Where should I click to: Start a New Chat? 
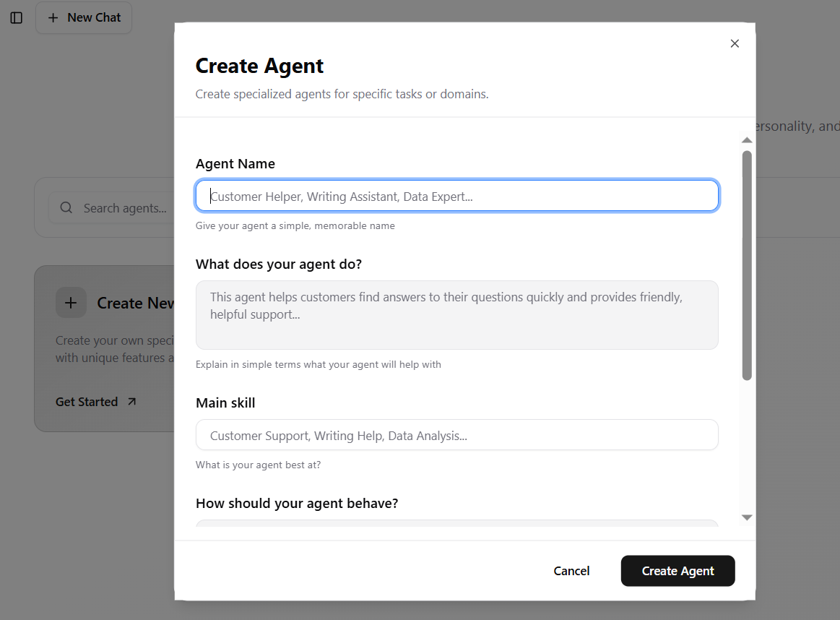tap(83, 17)
